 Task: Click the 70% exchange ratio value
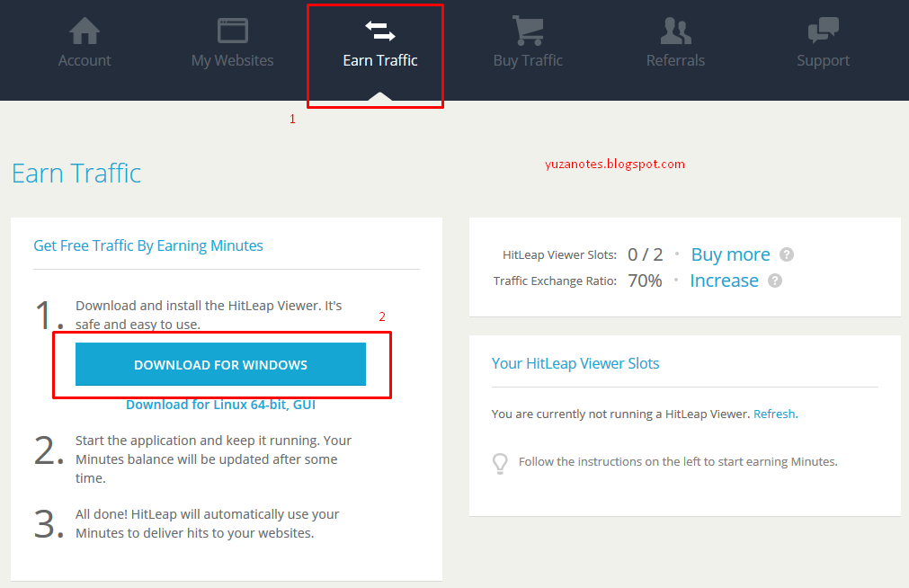coord(646,281)
